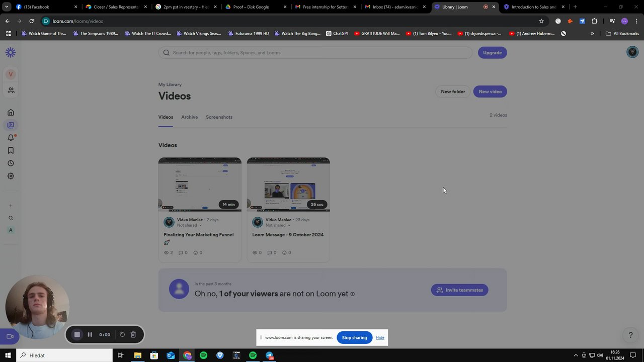Click the comments count on Finalizing Your Marketing Funnel
Viewport: 644px width, 362px height.
tap(183, 252)
